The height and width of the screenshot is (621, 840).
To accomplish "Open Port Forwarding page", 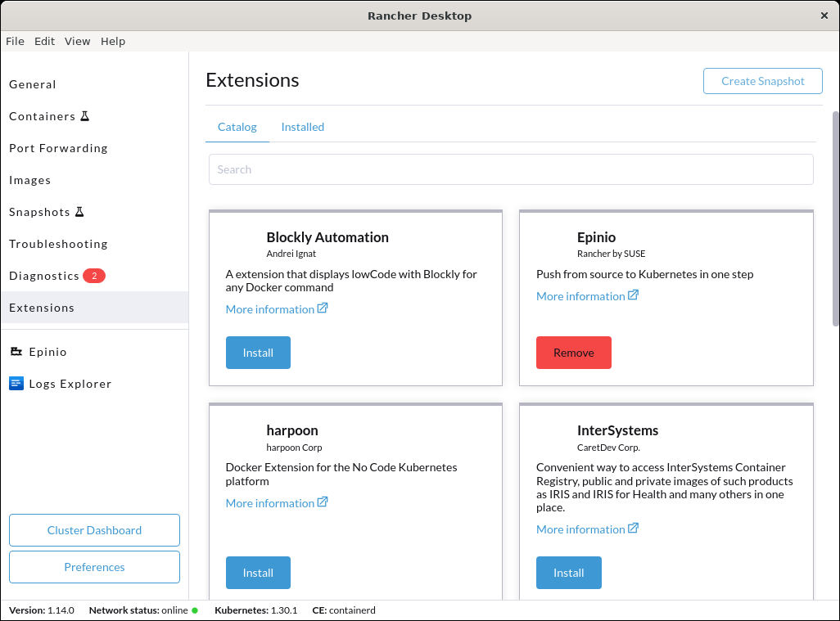I will click(94, 148).
